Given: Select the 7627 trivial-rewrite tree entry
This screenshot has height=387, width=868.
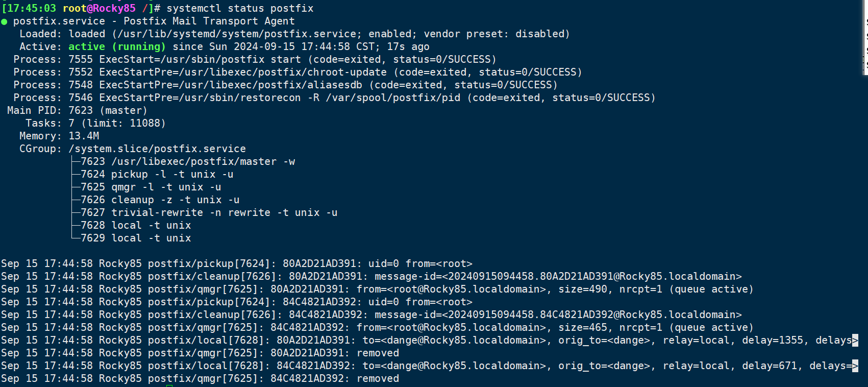Looking at the screenshot, I should [209, 212].
